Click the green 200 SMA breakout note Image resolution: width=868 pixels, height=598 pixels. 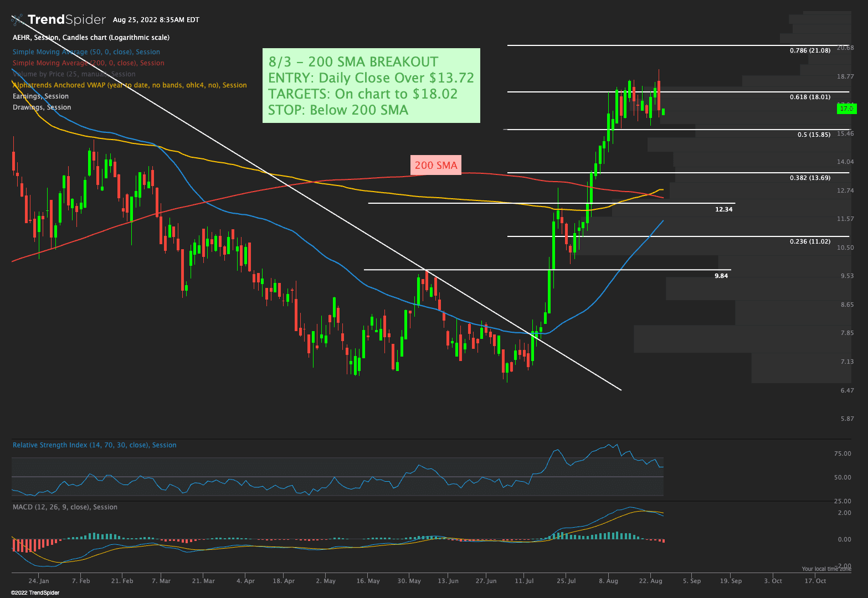(x=371, y=85)
